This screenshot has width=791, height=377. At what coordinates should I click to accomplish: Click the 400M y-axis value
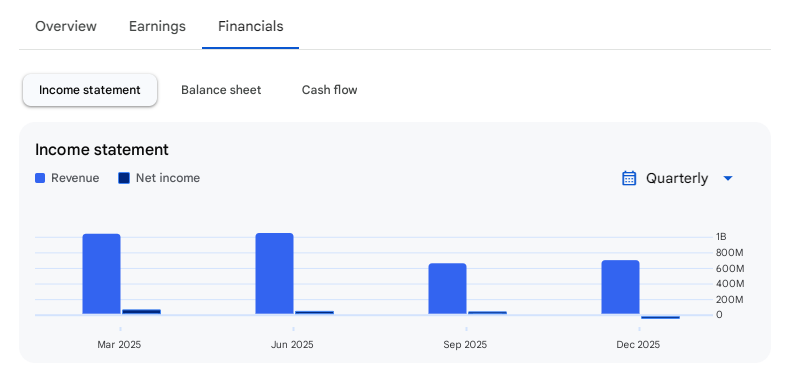(x=729, y=284)
